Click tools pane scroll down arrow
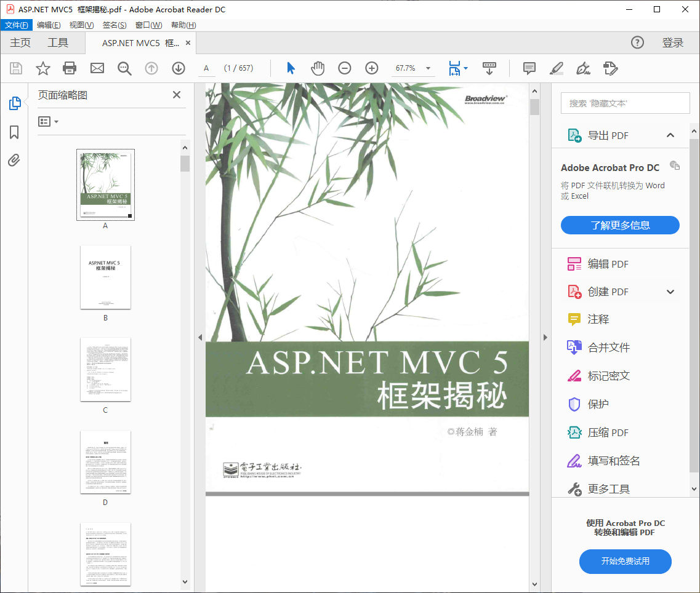 [694, 489]
